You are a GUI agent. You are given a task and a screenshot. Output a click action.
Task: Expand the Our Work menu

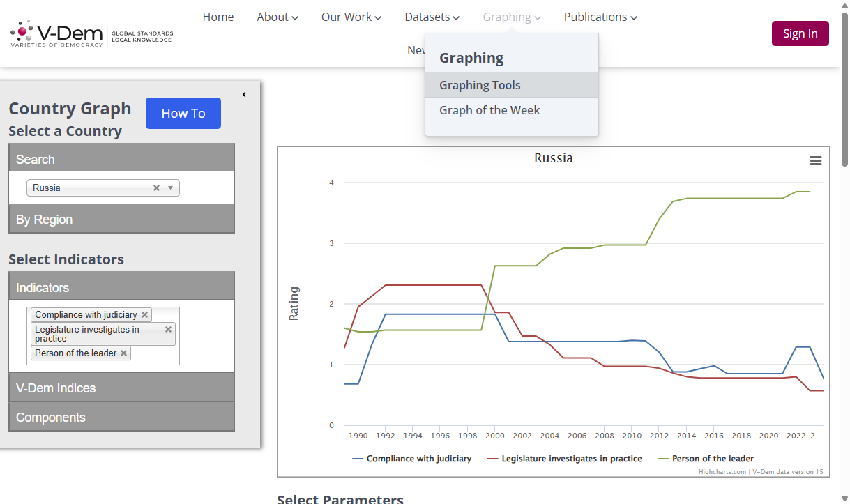point(351,17)
